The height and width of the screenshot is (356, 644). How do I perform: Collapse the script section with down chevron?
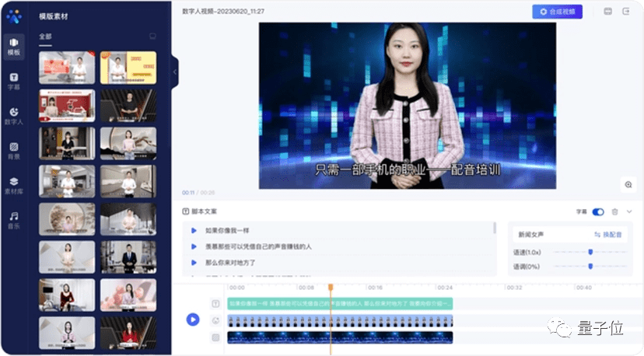pyautogui.click(x=628, y=211)
